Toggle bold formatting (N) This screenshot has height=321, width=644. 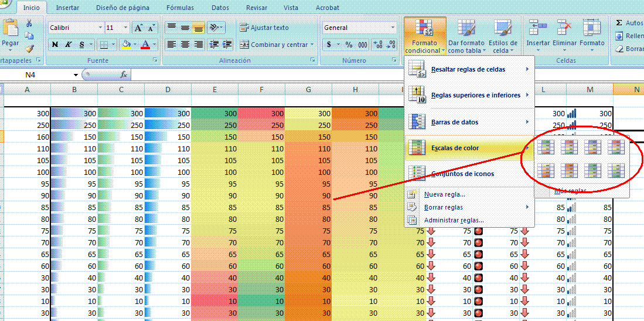[x=54, y=45]
